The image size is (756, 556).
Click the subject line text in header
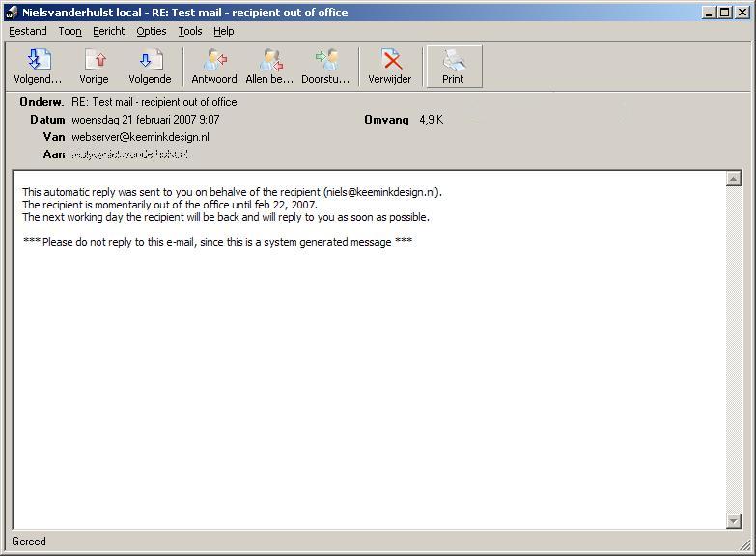click(x=154, y=102)
